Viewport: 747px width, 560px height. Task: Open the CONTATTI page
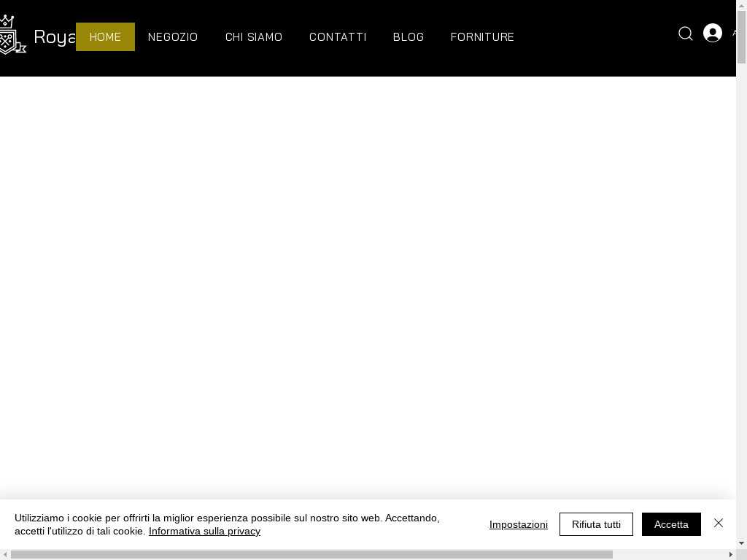338,36
